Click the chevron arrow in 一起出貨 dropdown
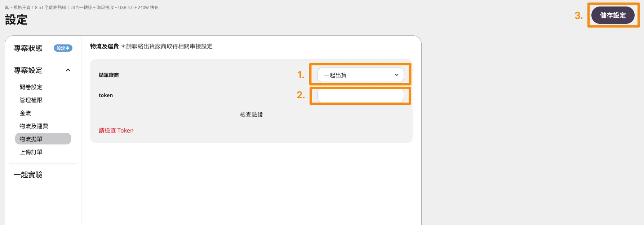Image resolution: width=644 pixels, height=225 pixels. point(397,75)
